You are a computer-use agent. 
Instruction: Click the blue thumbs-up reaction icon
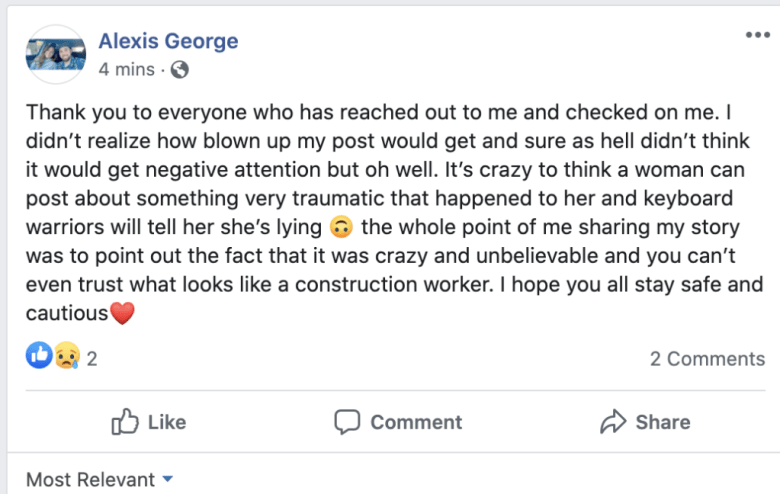click(39, 356)
